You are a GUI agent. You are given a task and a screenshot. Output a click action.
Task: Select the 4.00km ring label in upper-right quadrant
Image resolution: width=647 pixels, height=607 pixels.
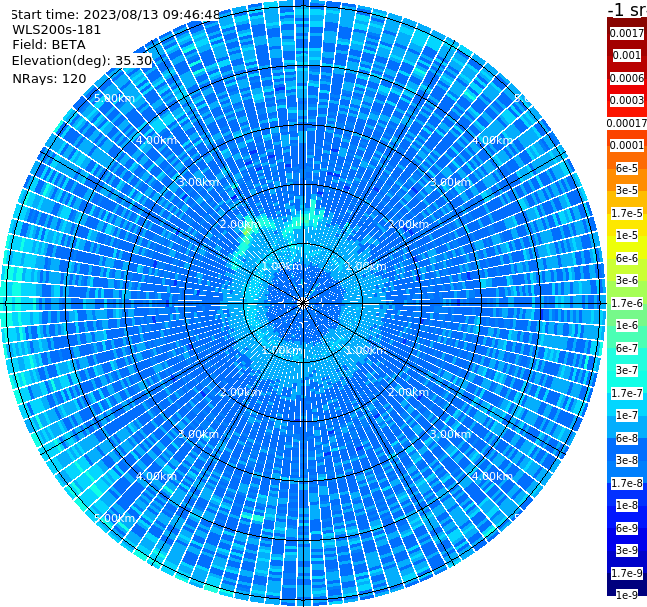492,140
